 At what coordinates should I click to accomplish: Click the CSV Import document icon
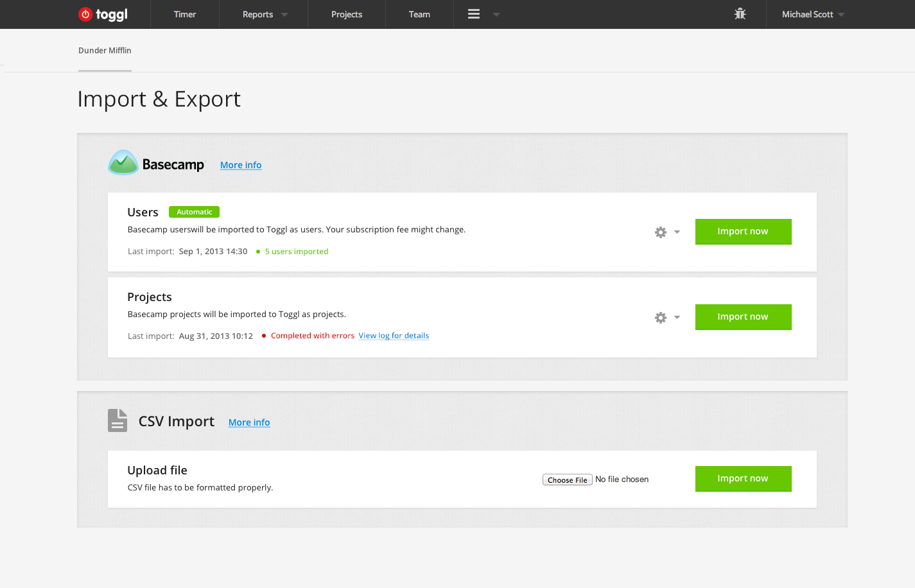click(x=118, y=420)
